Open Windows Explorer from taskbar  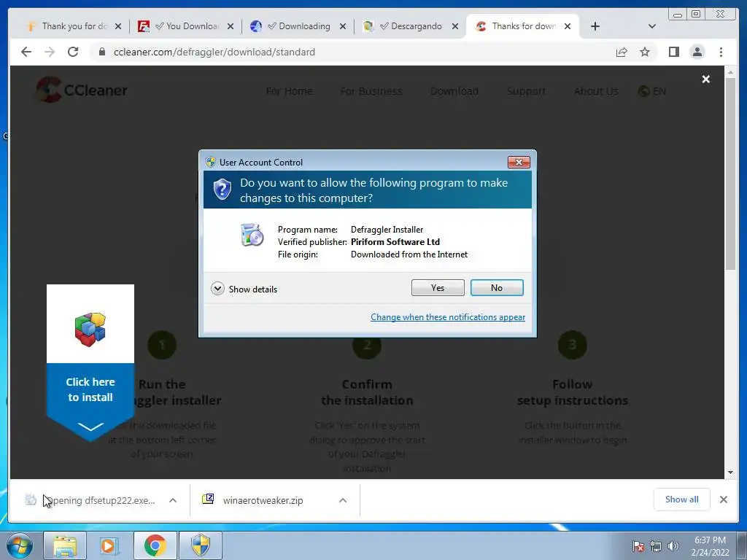coord(65,546)
